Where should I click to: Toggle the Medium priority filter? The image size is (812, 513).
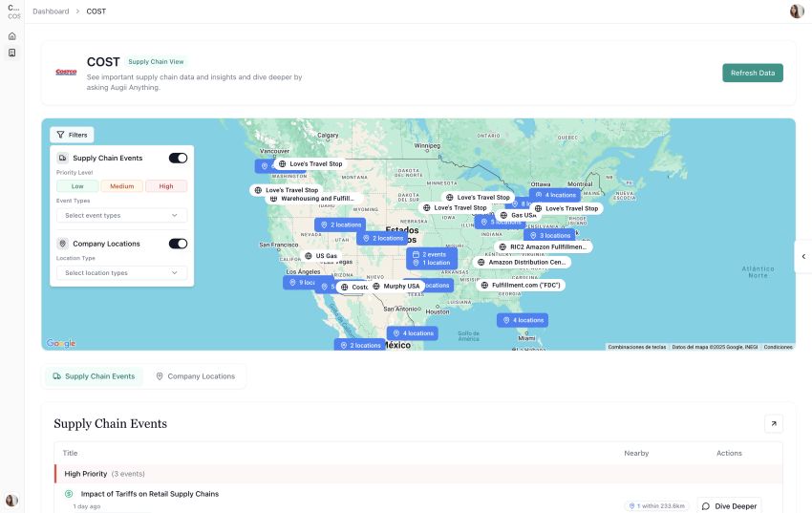(x=121, y=186)
